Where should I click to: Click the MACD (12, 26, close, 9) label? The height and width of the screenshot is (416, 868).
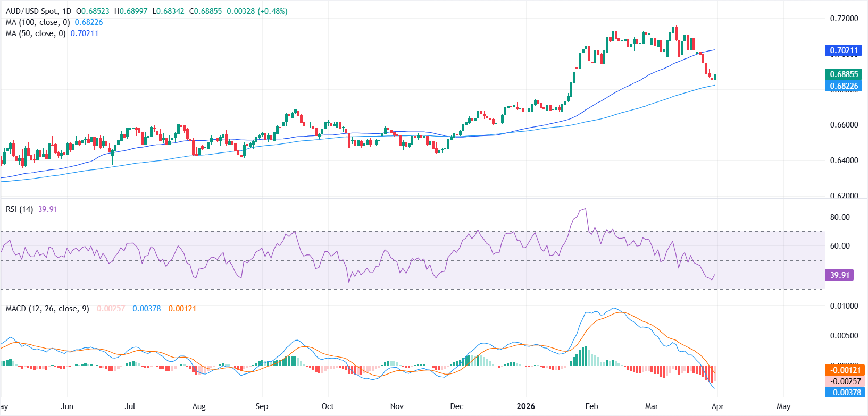pyautogui.click(x=47, y=309)
